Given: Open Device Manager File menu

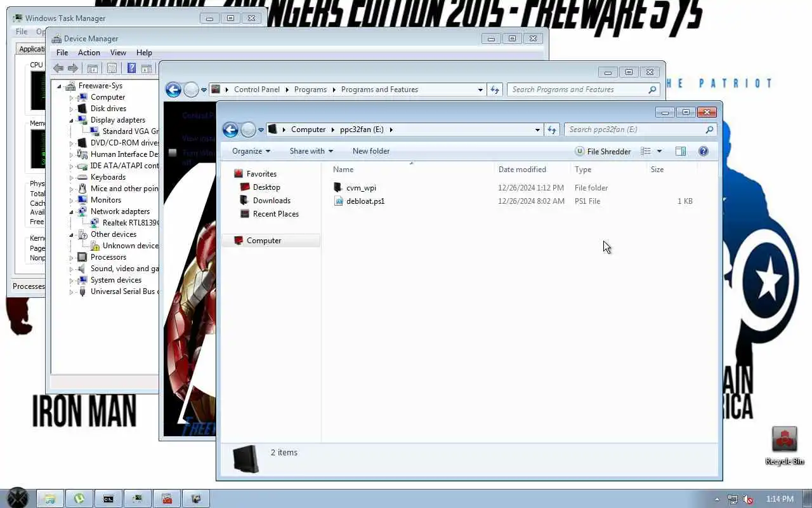Looking at the screenshot, I should 62,53.
